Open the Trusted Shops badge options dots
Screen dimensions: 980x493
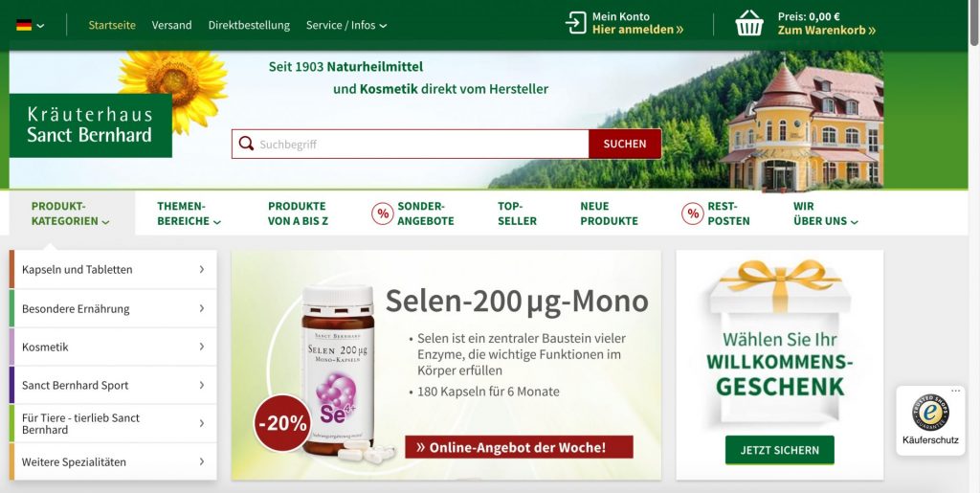956,392
